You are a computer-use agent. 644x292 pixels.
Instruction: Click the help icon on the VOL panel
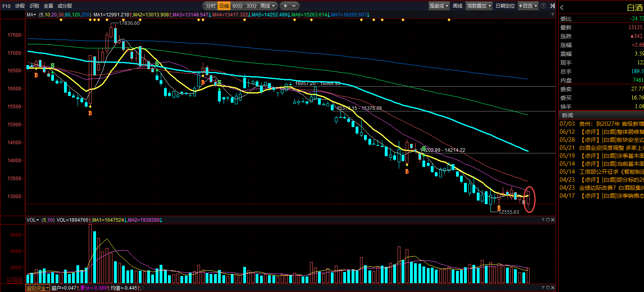coord(543,220)
